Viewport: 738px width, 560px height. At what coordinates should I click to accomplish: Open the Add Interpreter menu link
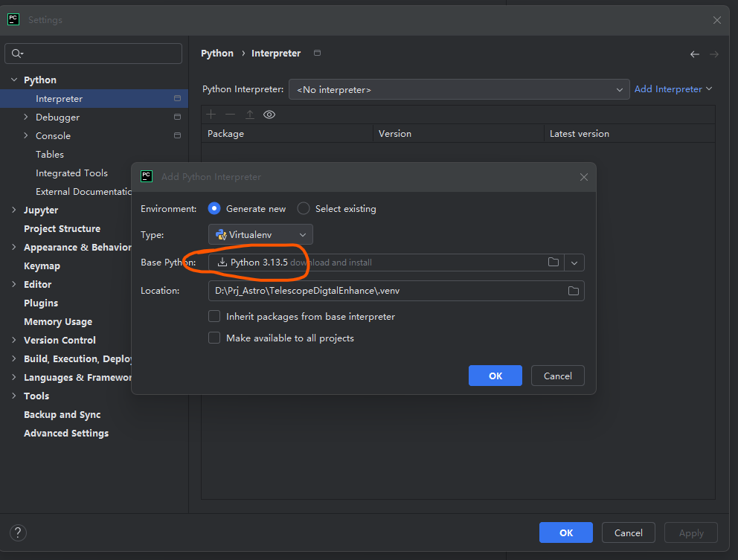coord(673,89)
